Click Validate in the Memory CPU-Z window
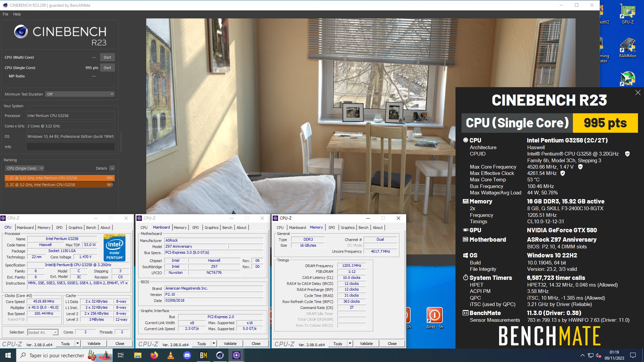Image resolution: width=644 pixels, height=362 pixels. point(366,344)
